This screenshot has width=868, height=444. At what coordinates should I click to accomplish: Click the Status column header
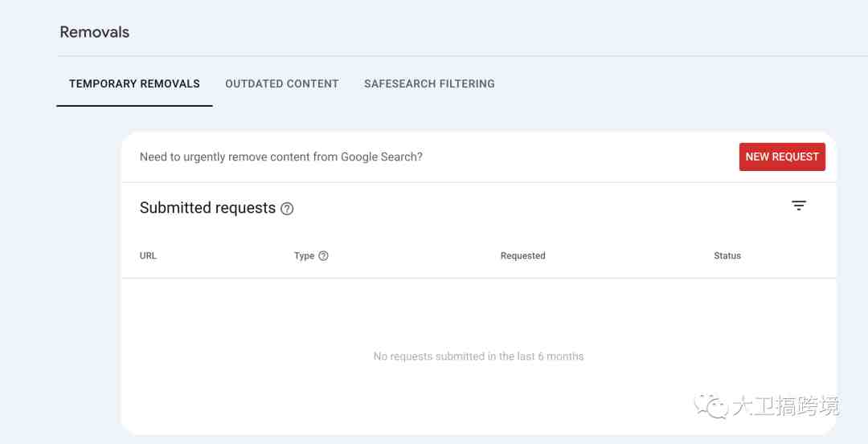pos(727,255)
